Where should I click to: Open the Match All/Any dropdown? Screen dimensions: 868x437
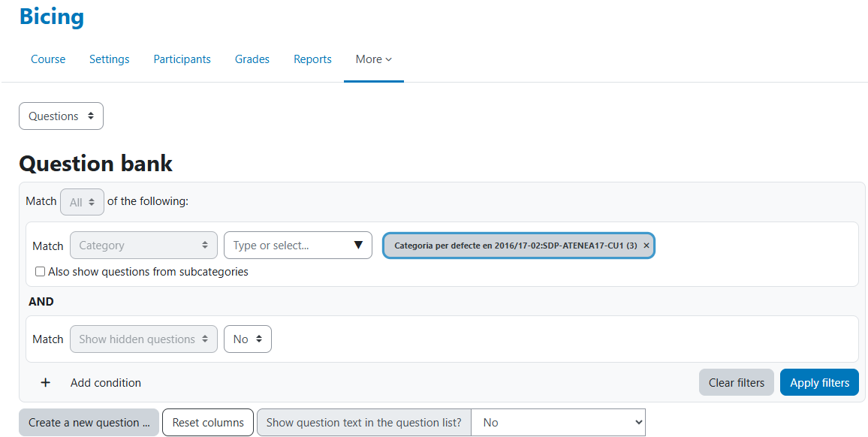82,202
